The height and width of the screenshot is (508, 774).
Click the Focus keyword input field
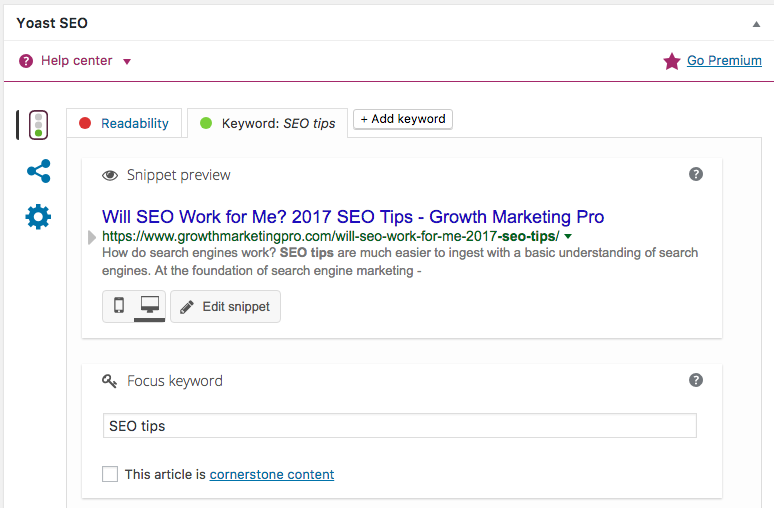[x=400, y=426]
